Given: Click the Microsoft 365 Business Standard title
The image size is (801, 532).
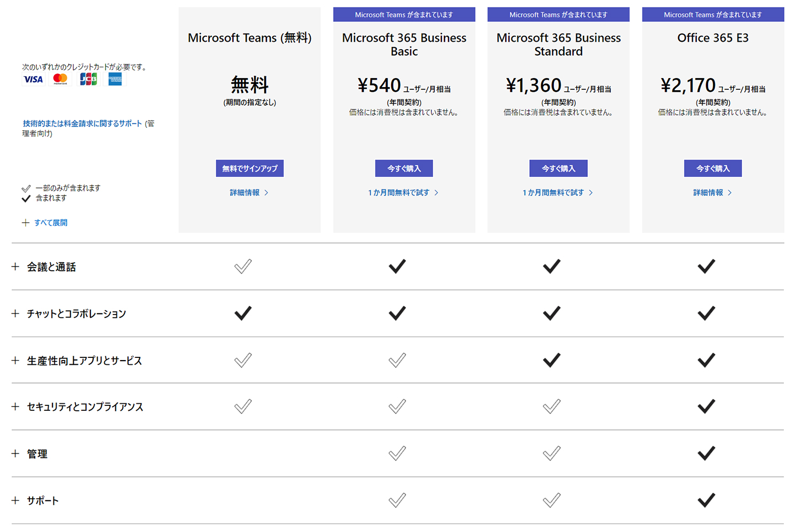Looking at the screenshot, I should click(559, 45).
